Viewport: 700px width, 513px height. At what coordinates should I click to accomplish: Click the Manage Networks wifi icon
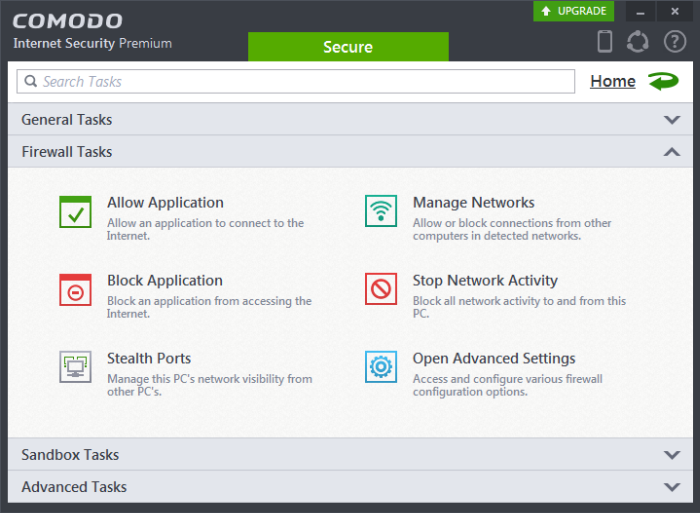[x=381, y=212]
